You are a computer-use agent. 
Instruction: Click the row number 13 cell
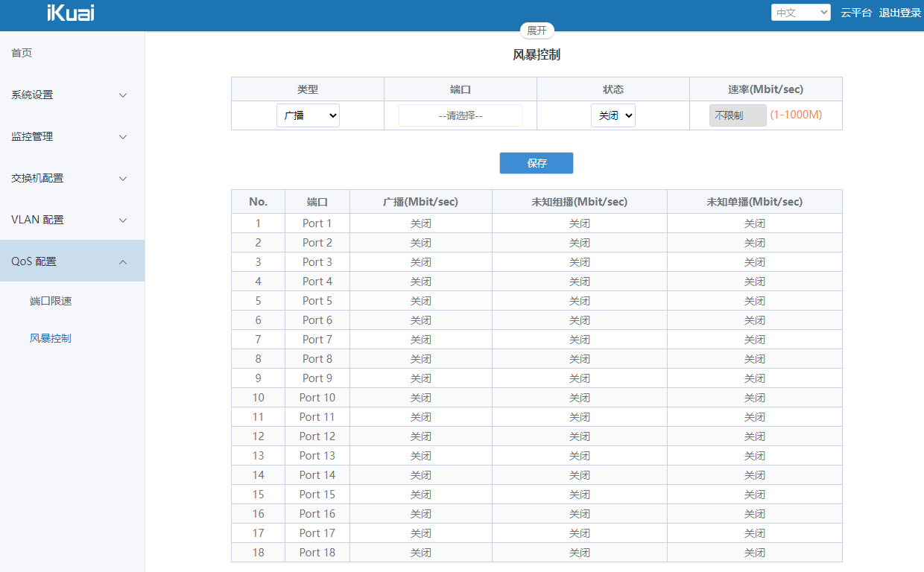coord(258,456)
